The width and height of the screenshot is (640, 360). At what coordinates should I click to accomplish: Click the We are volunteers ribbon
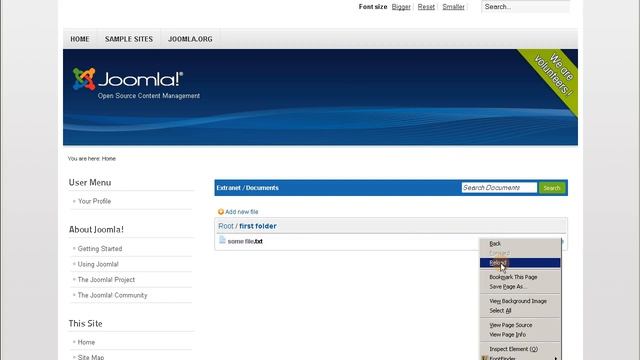point(553,77)
